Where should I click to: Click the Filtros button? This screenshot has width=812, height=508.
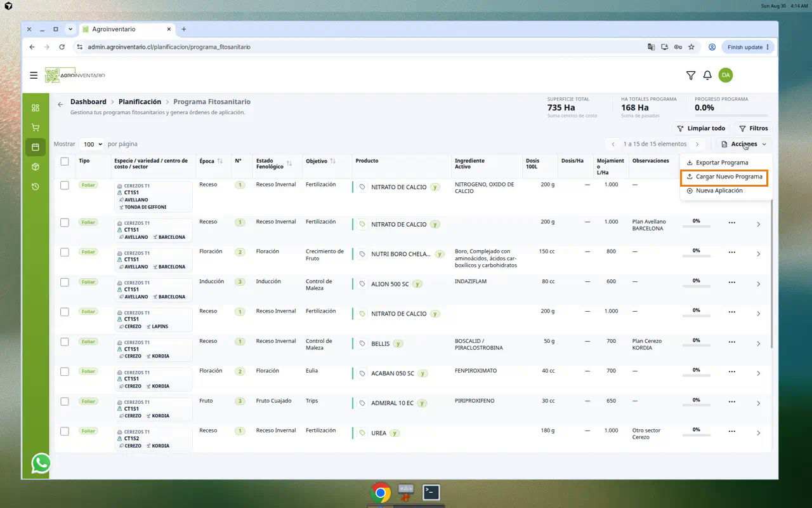(x=753, y=128)
